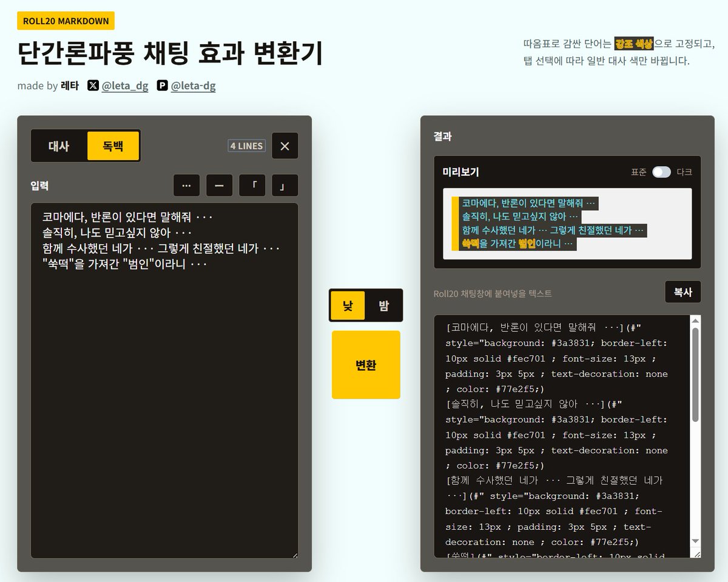Insert closing bracket 」 symbol
728x582 pixels.
285,186
